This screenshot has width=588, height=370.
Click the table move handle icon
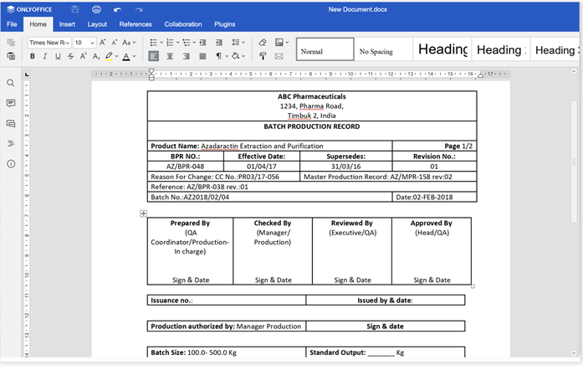pos(143,213)
